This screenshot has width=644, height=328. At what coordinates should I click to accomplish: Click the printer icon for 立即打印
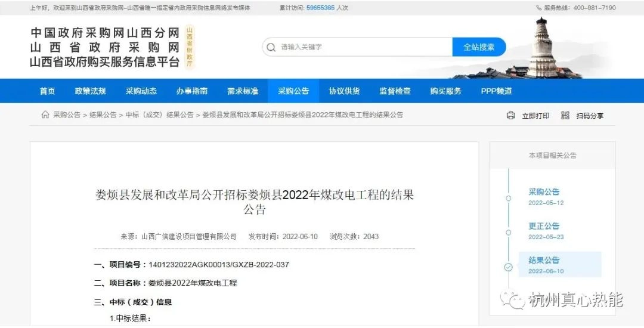point(510,115)
